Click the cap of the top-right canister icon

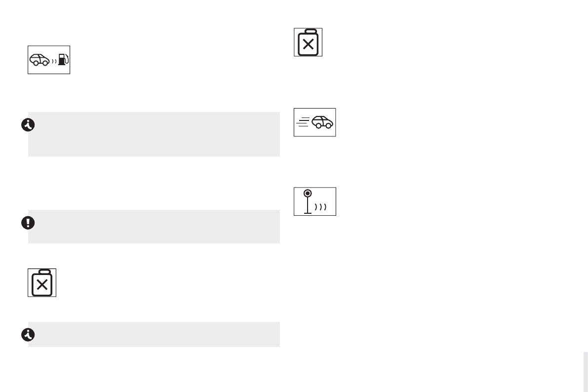308,31
